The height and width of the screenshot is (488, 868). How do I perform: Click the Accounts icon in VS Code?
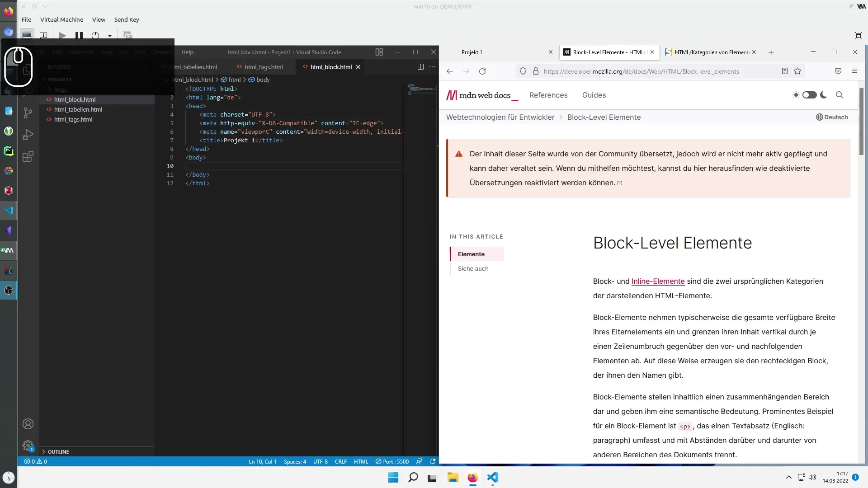(28, 424)
